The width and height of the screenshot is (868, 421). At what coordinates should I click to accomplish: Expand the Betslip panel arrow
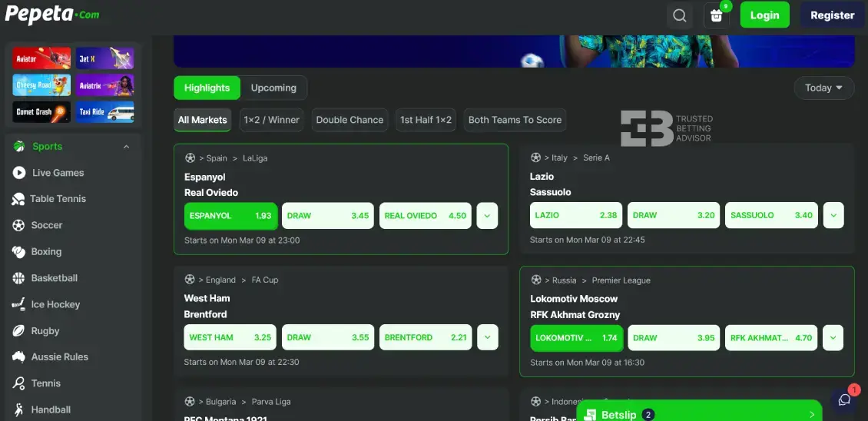(811, 415)
